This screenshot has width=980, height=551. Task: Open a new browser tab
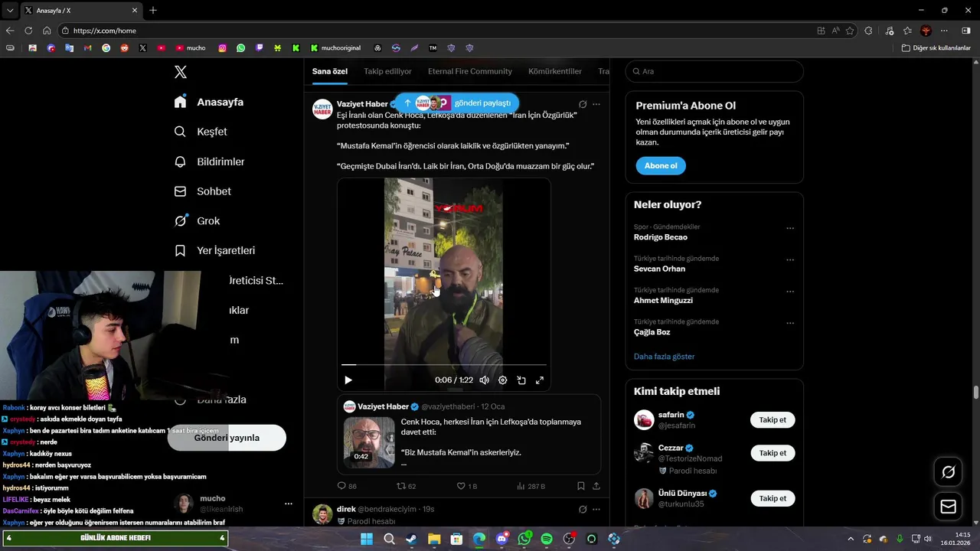153,10
